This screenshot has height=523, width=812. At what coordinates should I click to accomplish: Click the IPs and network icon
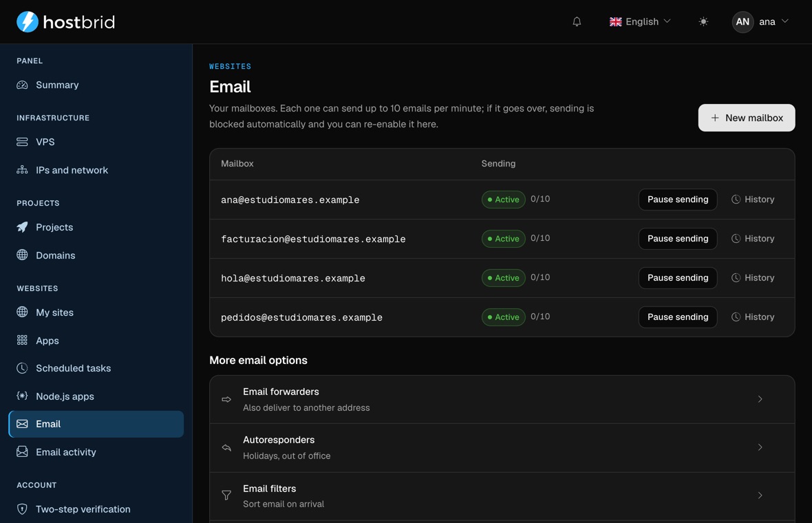tap(22, 170)
